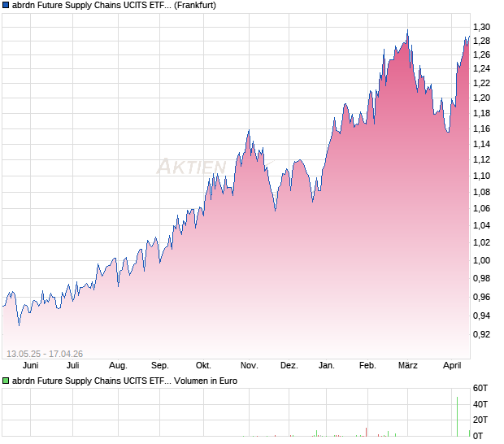Click the 1,00 price axis value
The image size is (504, 444).
[x=481, y=260]
